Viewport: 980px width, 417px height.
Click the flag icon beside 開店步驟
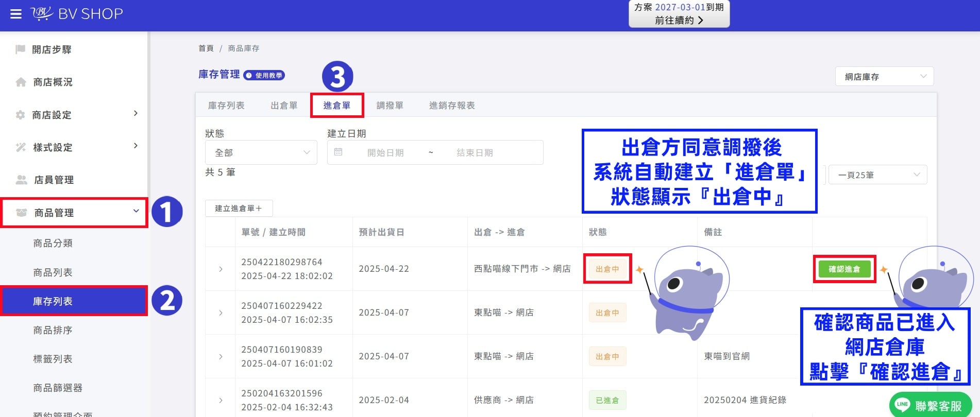click(21, 49)
